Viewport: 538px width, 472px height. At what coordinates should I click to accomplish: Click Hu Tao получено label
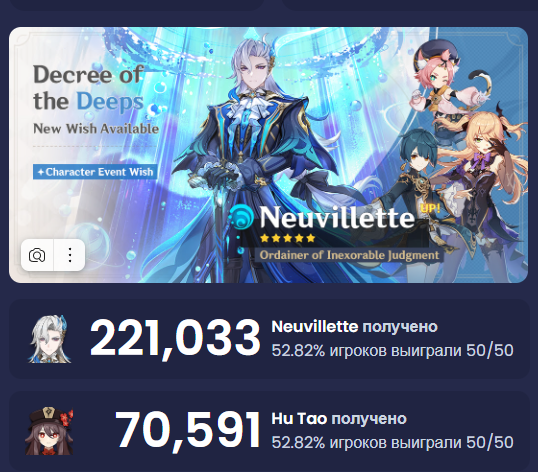[x=339, y=419]
